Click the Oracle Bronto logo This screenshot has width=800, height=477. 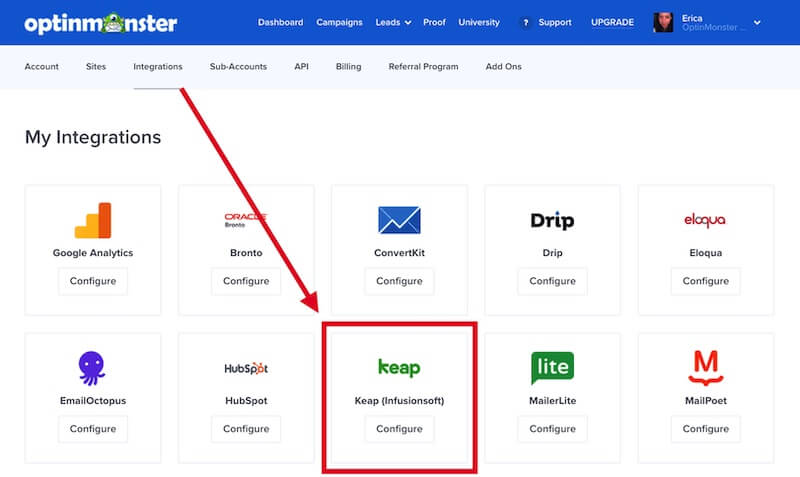[246, 220]
